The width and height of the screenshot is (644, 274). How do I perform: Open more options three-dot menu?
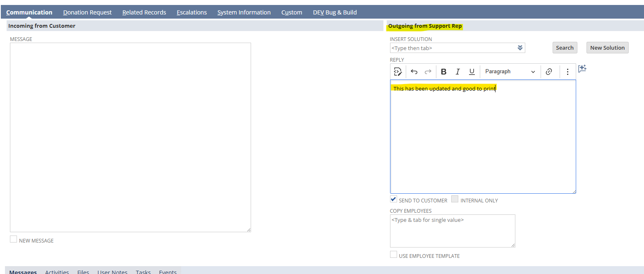click(567, 72)
